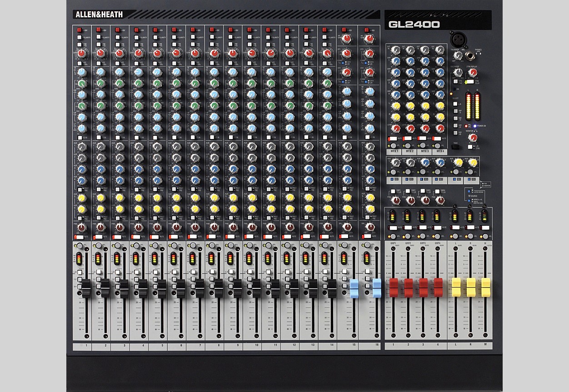Screen dimensions: 569x392
Task: Click the GRP1 red fader
Action: pyautogui.click(x=394, y=288)
